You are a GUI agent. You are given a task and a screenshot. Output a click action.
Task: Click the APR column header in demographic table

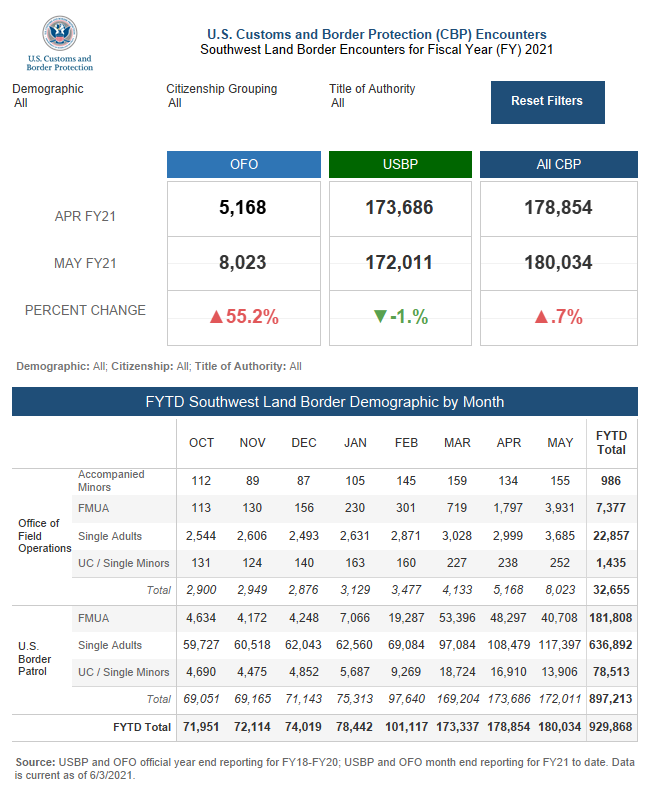click(x=509, y=443)
